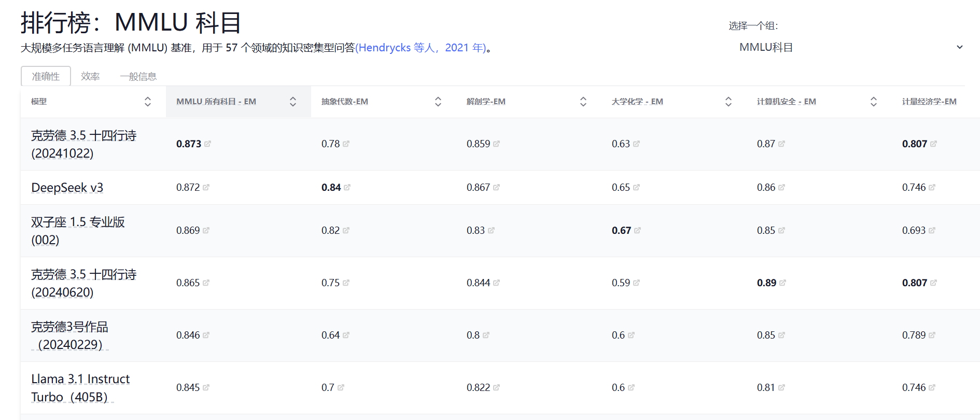
Task: Open link icon next to 0.822 anatomy value
Action: 496,387
